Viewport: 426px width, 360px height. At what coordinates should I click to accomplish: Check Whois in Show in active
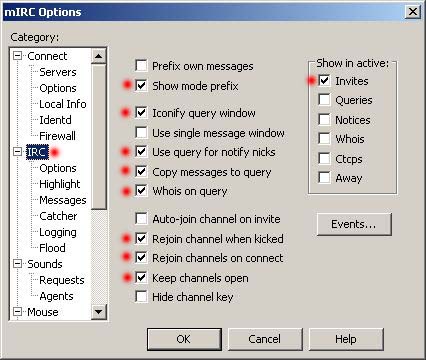324,138
